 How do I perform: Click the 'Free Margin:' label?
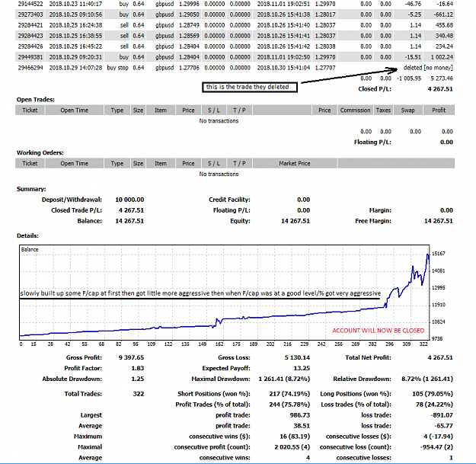click(373, 221)
